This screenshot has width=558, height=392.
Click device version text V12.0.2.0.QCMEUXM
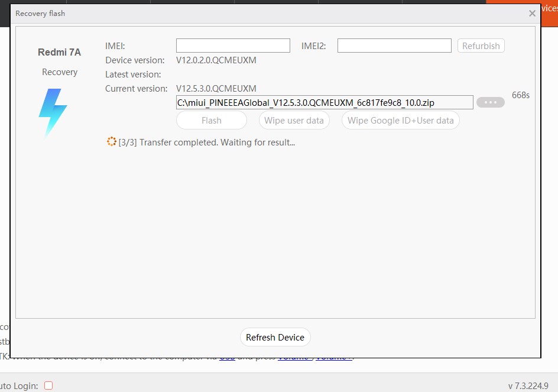click(216, 60)
